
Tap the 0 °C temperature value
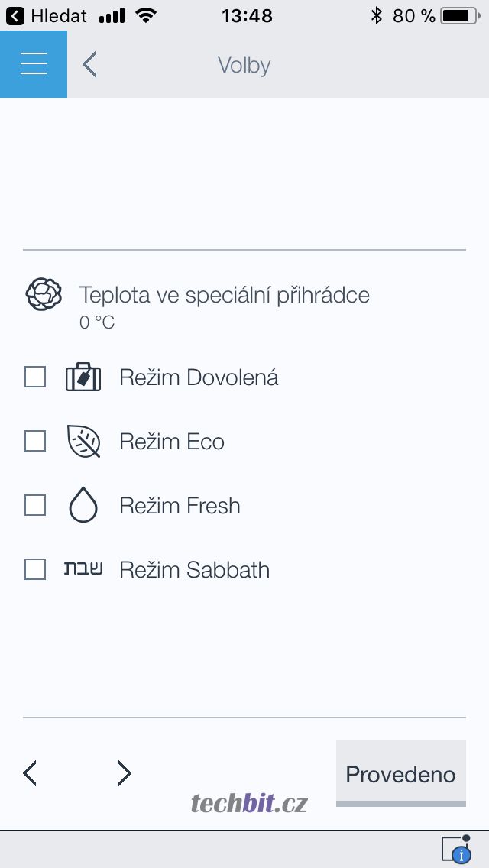pyautogui.click(x=97, y=322)
